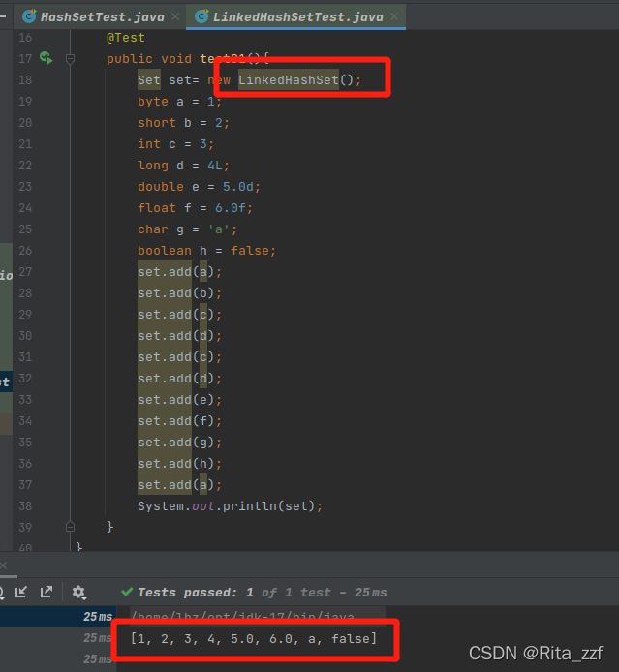Screen dimensions: 619x672
Task: Click 'System.out.println(set);' statement
Action: click(x=230, y=506)
